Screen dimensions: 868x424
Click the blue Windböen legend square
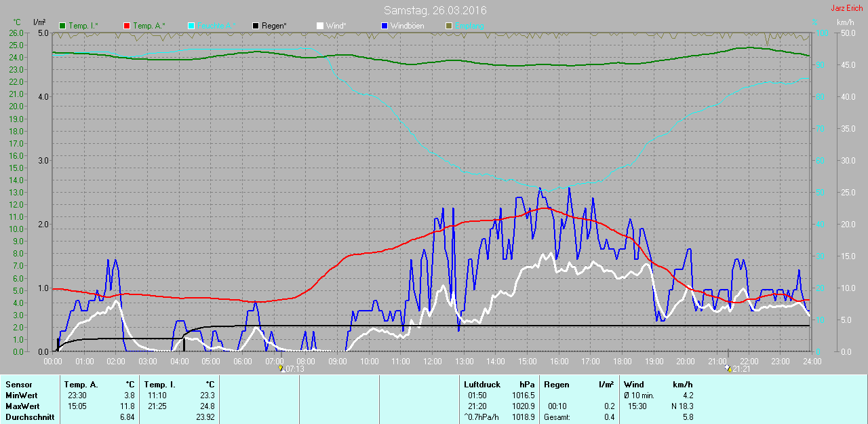(x=384, y=26)
